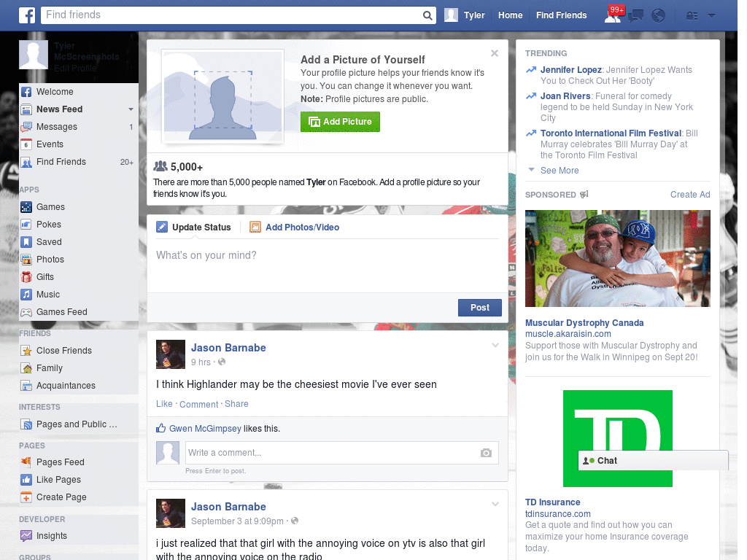Open the Insights chart icon
The image size is (747, 560).
tap(26, 536)
